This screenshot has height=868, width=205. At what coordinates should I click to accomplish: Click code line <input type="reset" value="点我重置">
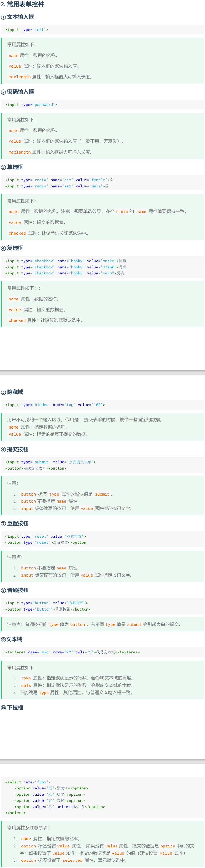46,536
